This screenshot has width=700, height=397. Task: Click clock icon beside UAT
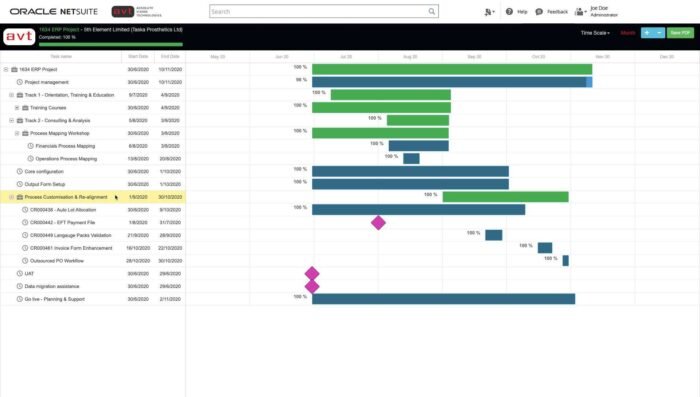point(20,273)
